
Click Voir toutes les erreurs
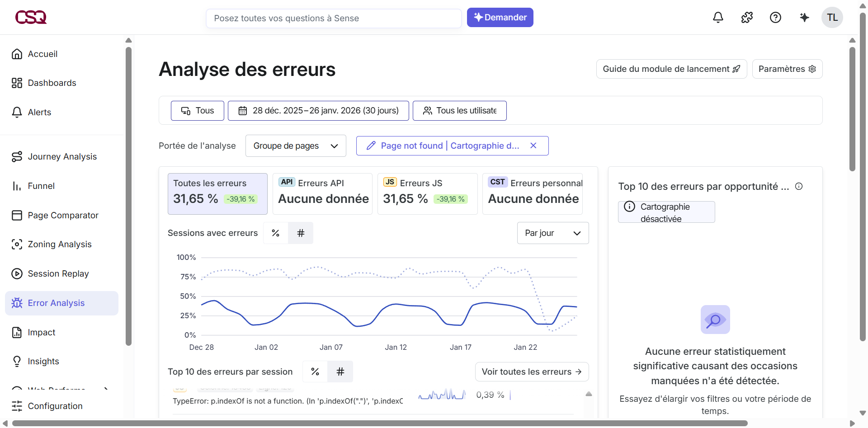click(x=531, y=372)
